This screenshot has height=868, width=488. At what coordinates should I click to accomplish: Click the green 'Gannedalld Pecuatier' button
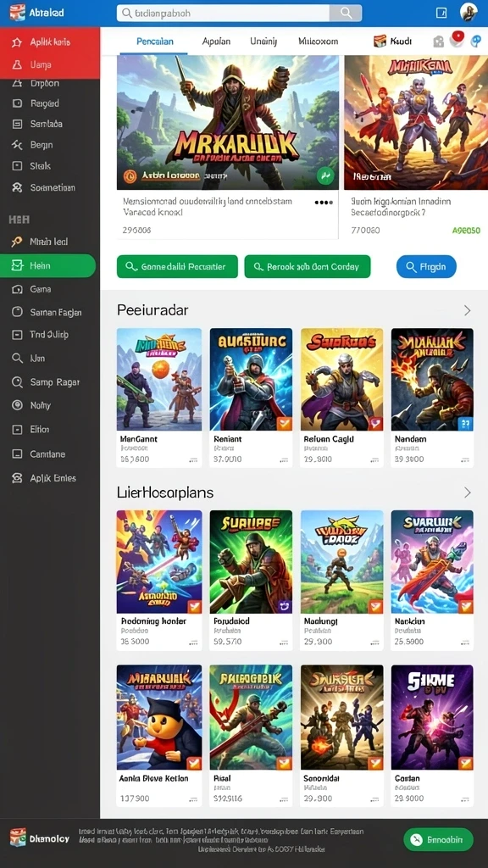[177, 266]
